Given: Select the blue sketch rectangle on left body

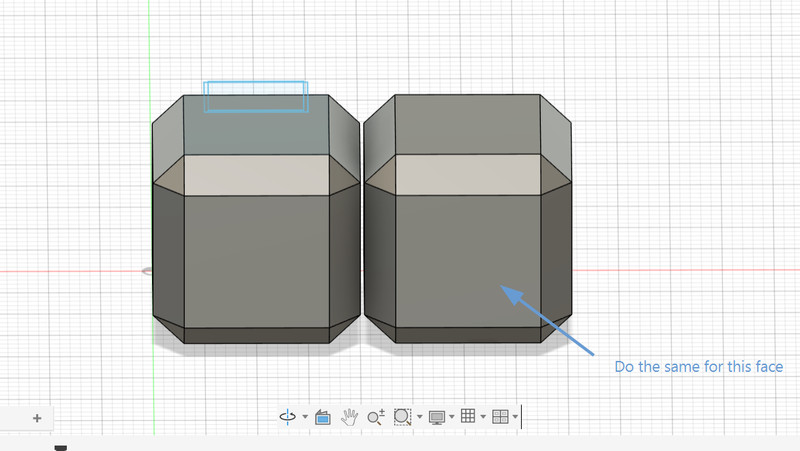Looking at the screenshot, I should point(256,96).
